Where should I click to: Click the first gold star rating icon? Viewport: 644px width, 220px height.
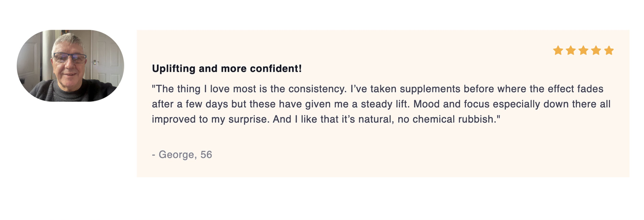coord(558,50)
